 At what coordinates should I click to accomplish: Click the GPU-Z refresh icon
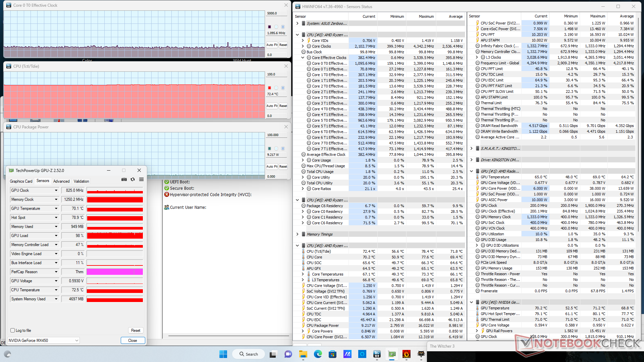click(133, 179)
